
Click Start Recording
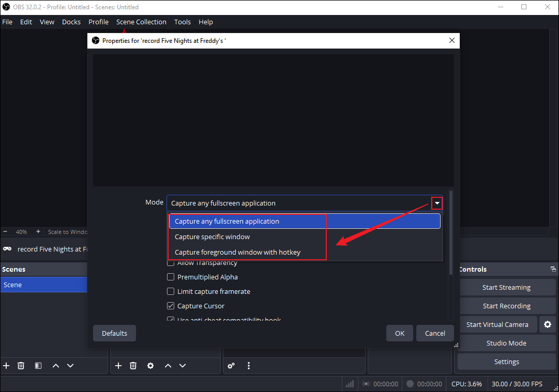(x=507, y=305)
